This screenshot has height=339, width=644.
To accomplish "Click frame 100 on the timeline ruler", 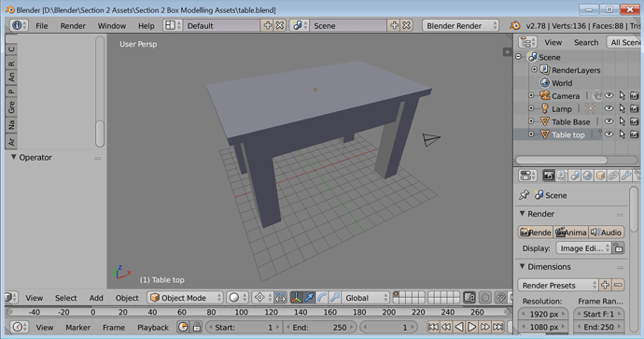I will 241,312.
